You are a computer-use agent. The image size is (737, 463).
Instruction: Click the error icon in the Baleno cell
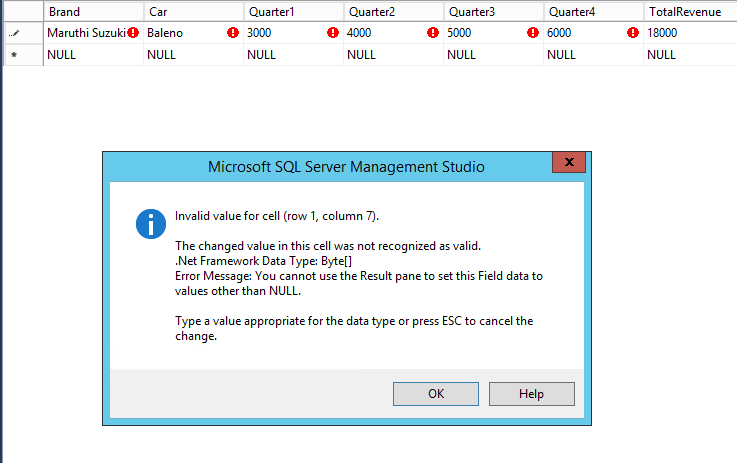[x=233, y=32]
